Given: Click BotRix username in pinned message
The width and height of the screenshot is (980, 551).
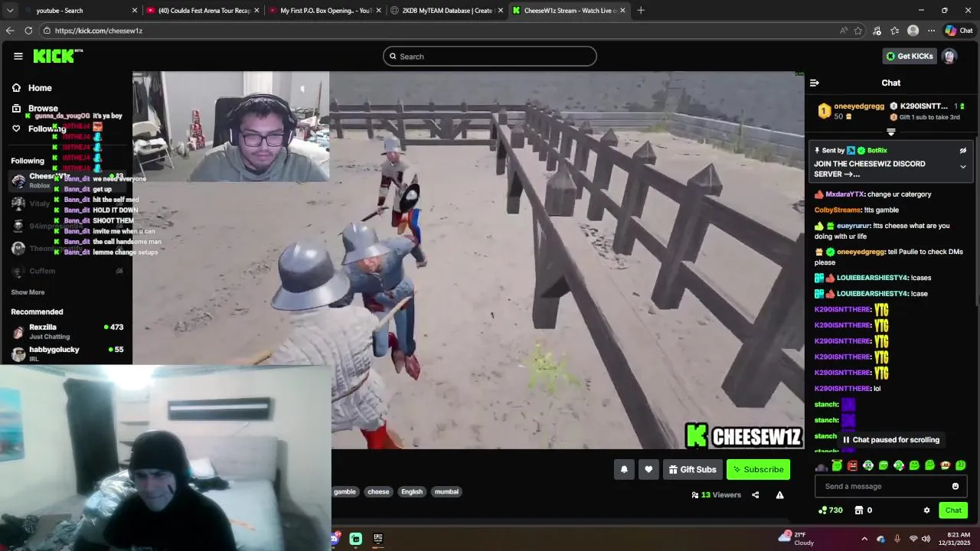Looking at the screenshot, I should (877, 151).
